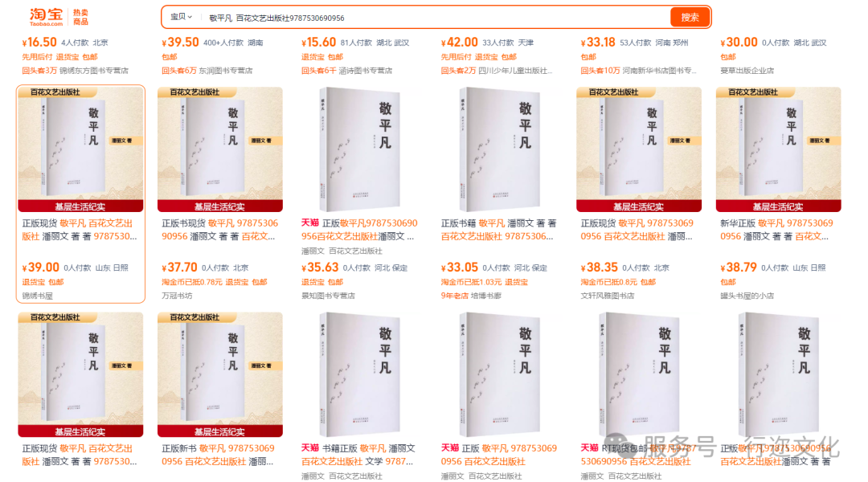Open the 37.70 yuan 万冠书坊 book thumbnail
The height and width of the screenshot is (482, 868).
click(219, 149)
